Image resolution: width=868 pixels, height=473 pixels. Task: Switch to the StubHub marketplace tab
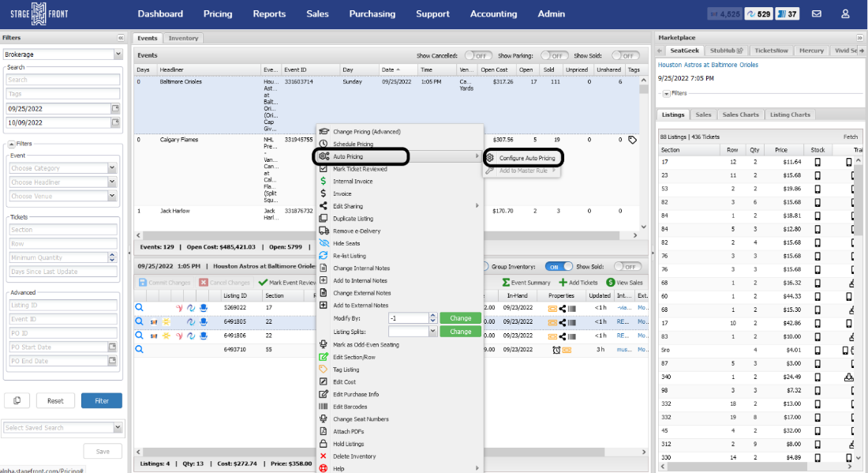pos(726,51)
